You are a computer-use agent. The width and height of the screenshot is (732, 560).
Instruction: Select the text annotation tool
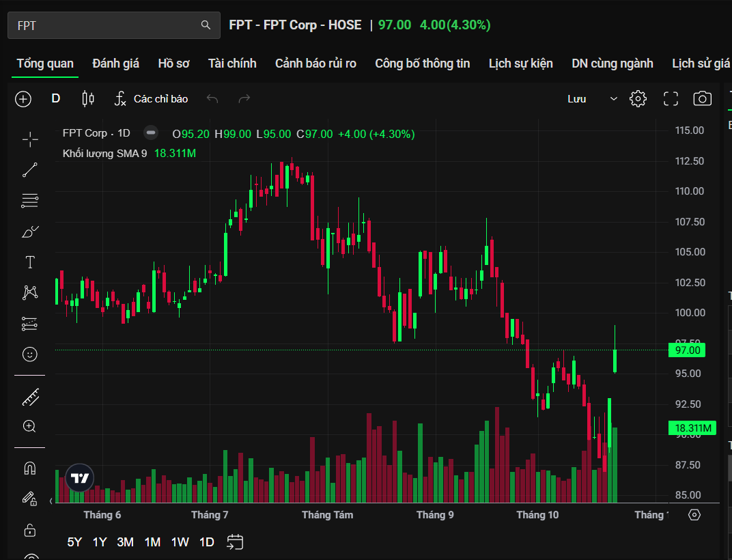pyautogui.click(x=30, y=262)
